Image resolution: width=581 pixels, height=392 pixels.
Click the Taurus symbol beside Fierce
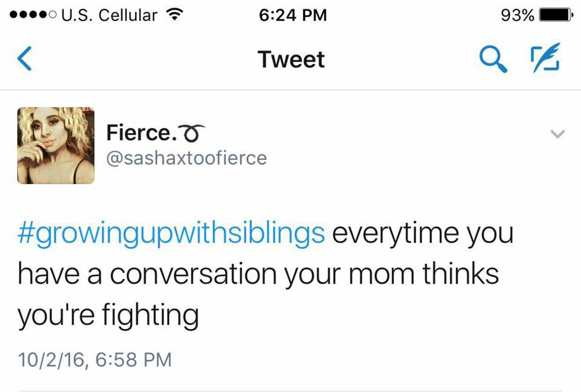tap(192, 133)
